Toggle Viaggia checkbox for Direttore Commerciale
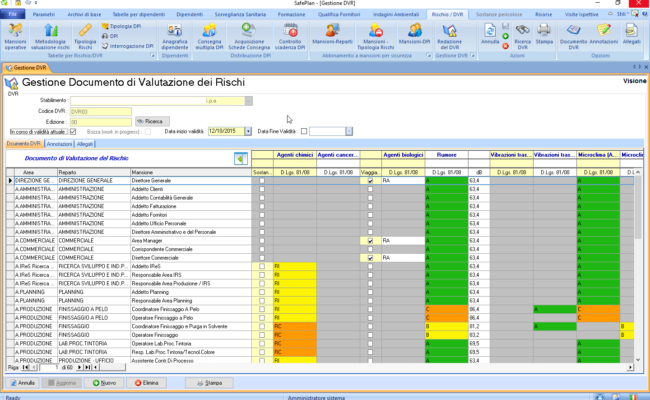This screenshot has height=400, width=650. 370,258
